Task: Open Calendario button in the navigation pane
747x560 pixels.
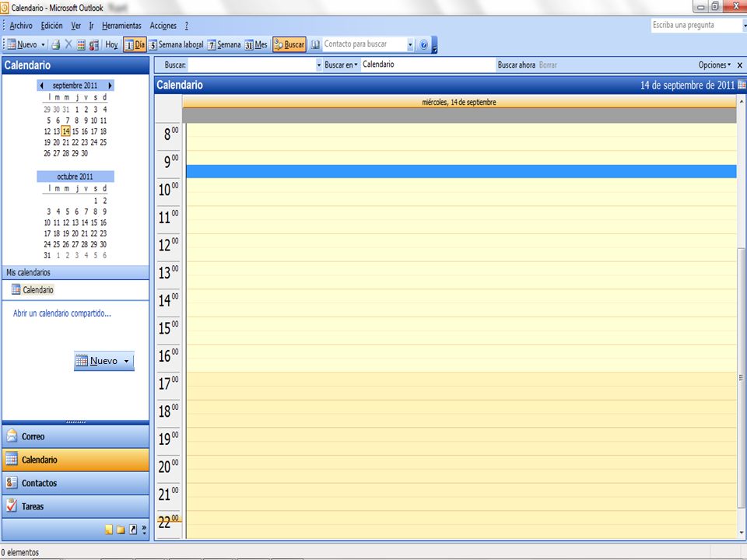Action: (x=75, y=460)
